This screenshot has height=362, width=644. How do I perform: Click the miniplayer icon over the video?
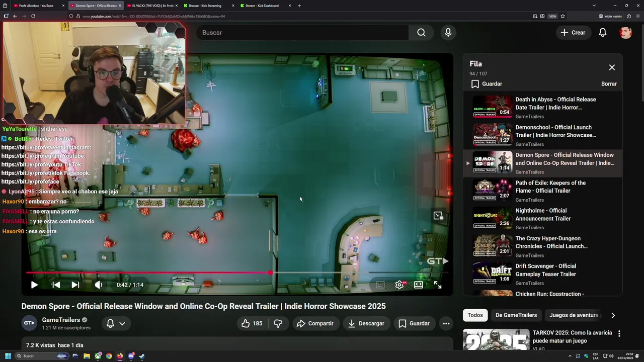pyautogui.click(x=438, y=216)
